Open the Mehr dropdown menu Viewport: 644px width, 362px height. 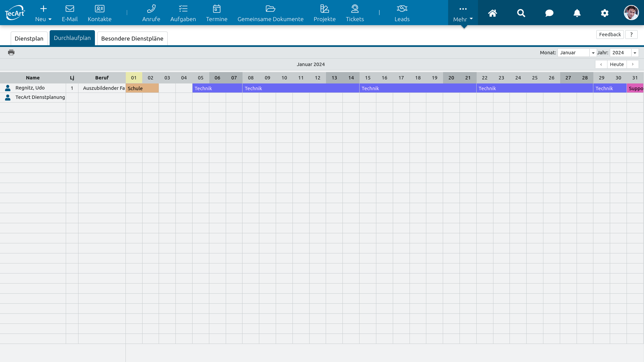click(463, 13)
